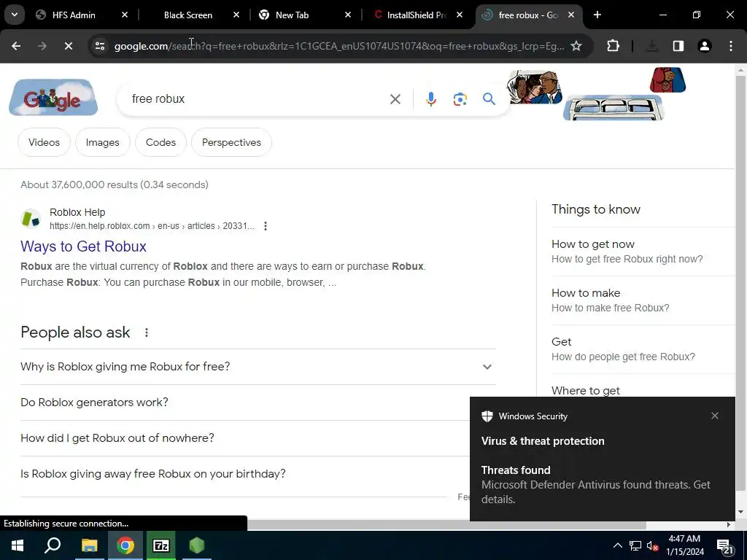Screen dimensions: 747x560
Task: Open the Windows Start menu
Action: coord(18,545)
